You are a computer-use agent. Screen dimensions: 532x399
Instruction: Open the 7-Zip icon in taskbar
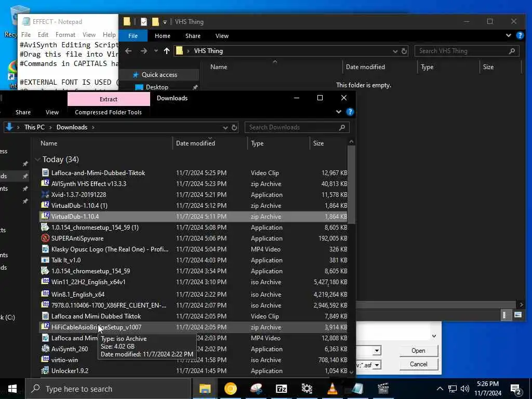(x=281, y=389)
